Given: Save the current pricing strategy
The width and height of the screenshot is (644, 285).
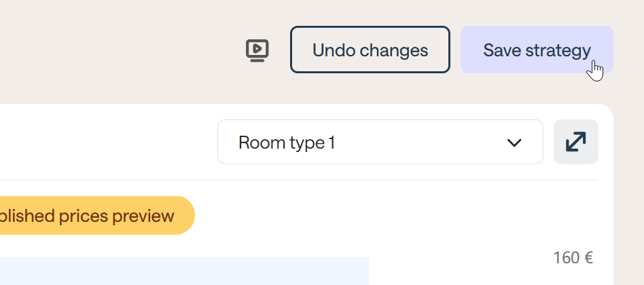Looking at the screenshot, I should click(537, 50).
